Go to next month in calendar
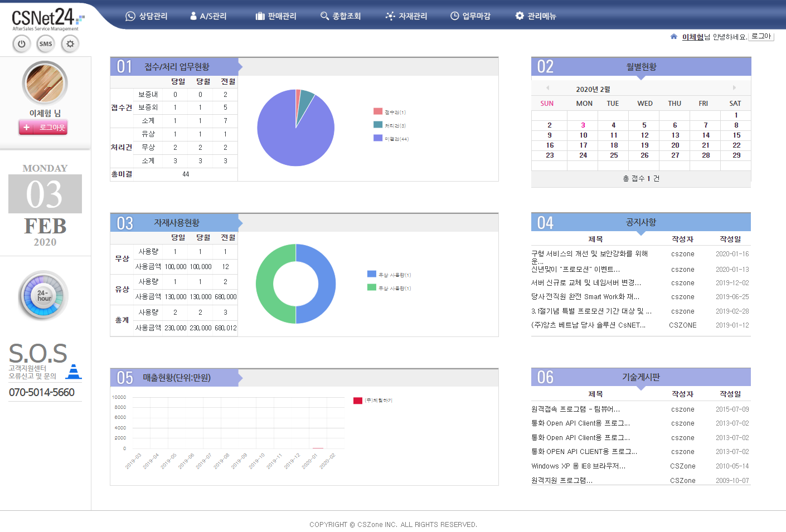The width and height of the screenshot is (786, 532). tap(734, 88)
